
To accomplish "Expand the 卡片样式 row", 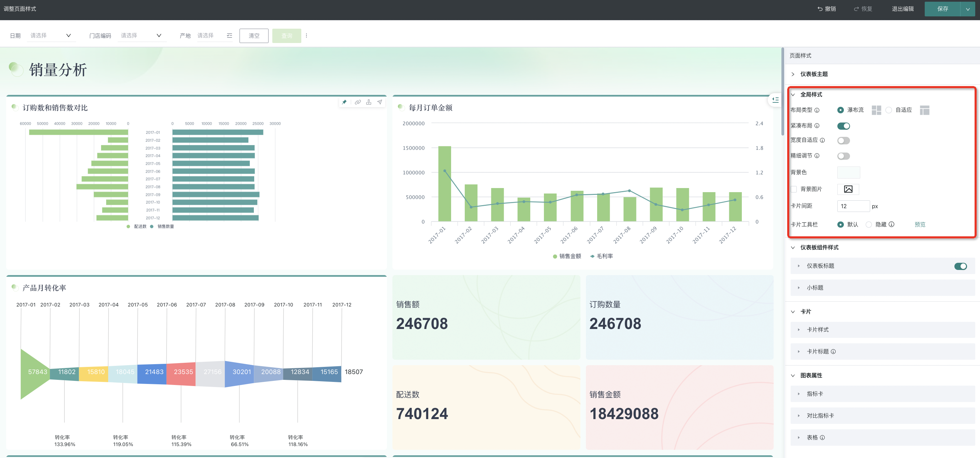I will coord(883,330).
